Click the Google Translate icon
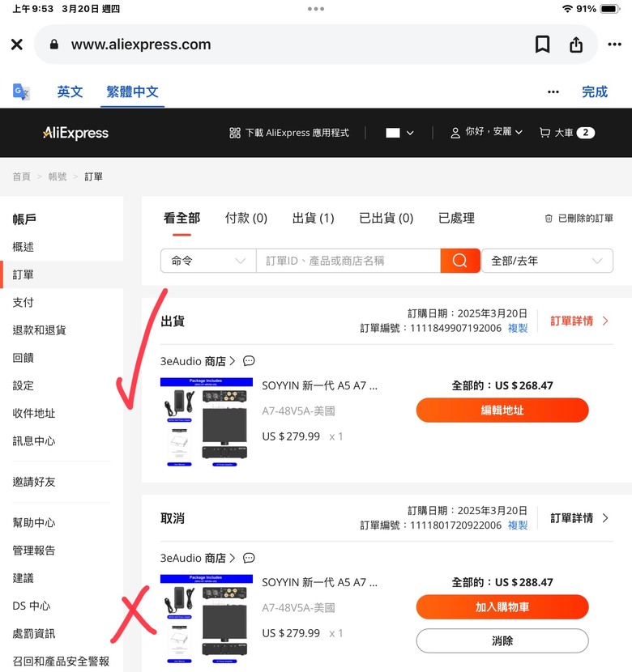 click(x=21, y=91)
